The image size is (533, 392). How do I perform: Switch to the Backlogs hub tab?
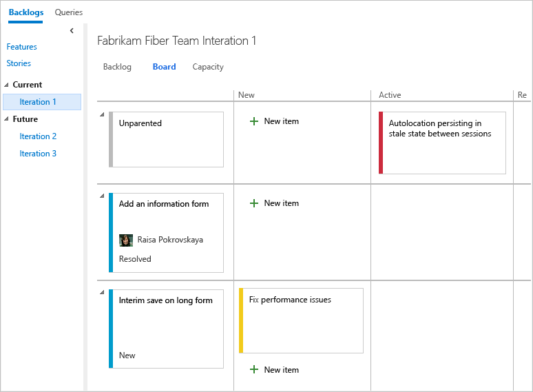click(x=26, y=12)
